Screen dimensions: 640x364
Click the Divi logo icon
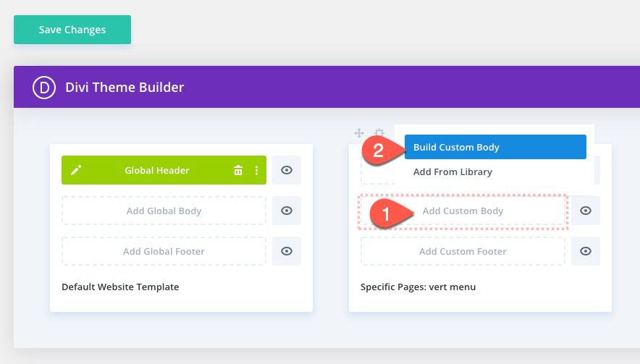44,88
